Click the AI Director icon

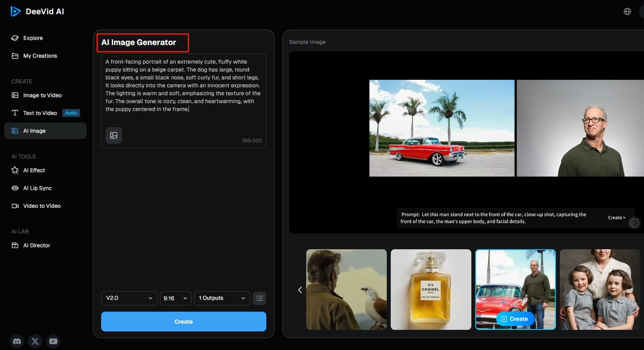click(15, 245)
